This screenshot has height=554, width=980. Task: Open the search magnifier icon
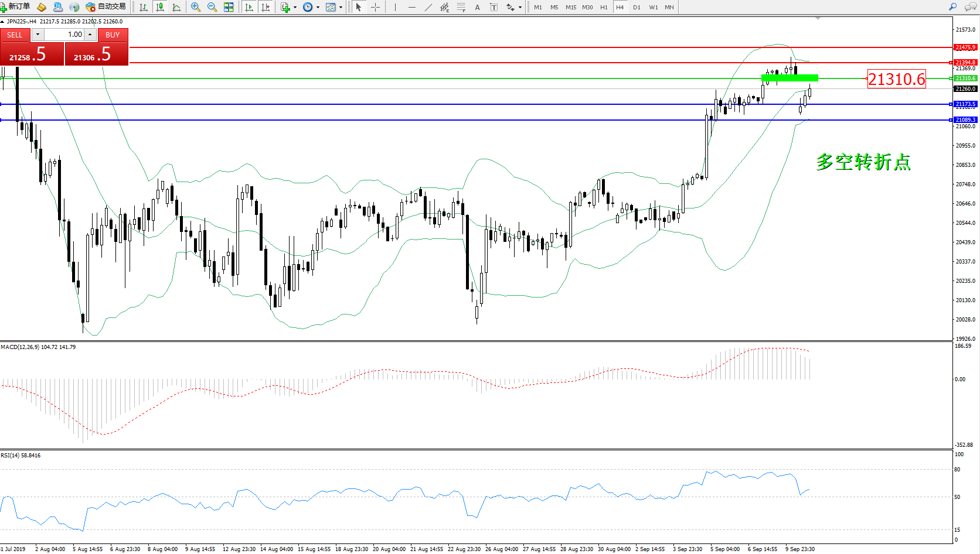coord(953,7)
